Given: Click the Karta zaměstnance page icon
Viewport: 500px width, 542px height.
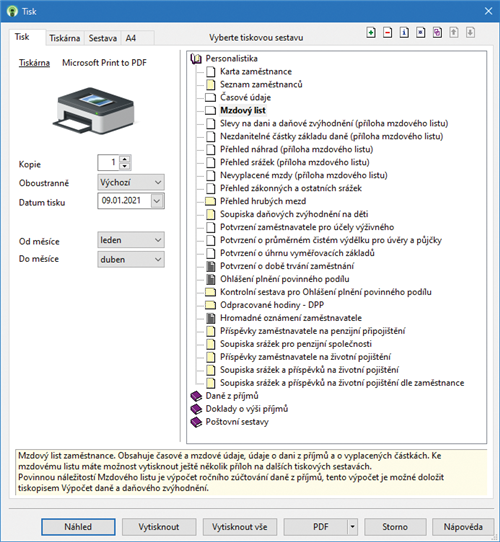Looking at the screenshot, I should tap(210, 72).
